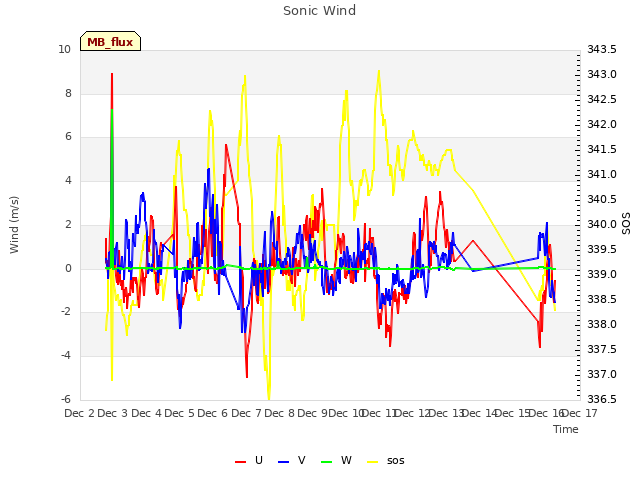Click the yellow sos minimum near Dec 8
The image size is (640, 480).
coord(269,397)
